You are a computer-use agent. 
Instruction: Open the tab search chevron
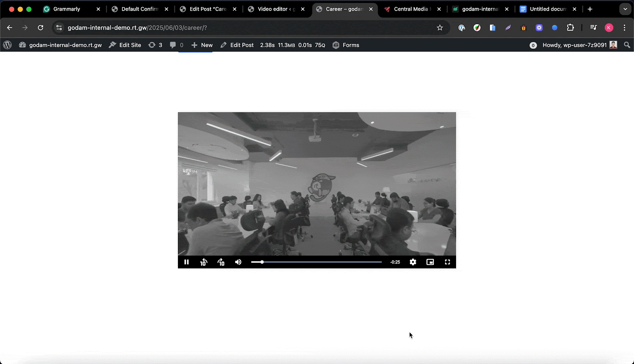(625, 9)
